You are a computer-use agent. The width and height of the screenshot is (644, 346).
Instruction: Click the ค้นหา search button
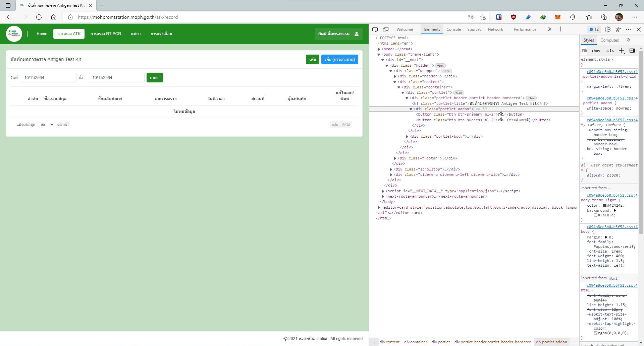(155, 78)
